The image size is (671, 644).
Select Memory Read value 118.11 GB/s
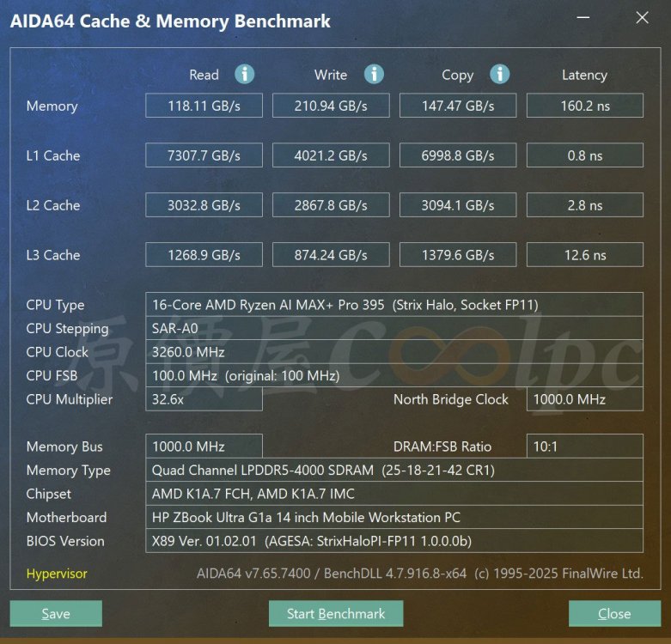(x=204, y=106)
